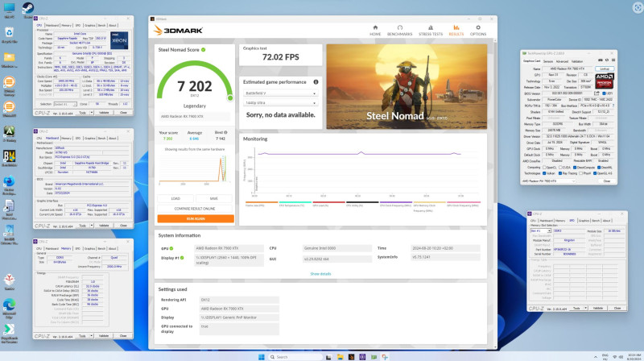Open the 1440p Ultra resolution dropdown
644x361 pixels.
pos(280,103)
